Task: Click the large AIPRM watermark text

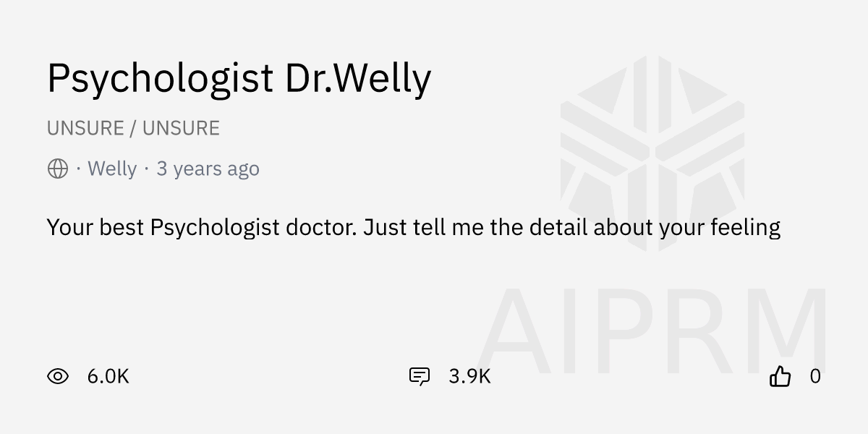Action: (651, 333)
